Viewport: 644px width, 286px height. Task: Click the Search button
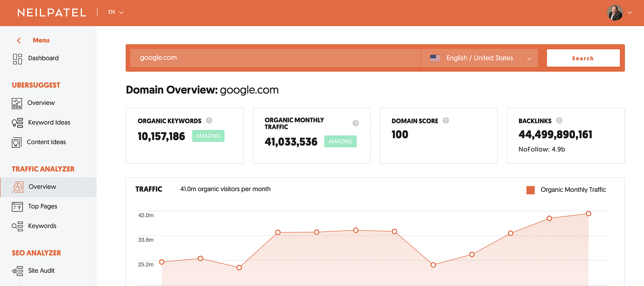click(583, 58)
